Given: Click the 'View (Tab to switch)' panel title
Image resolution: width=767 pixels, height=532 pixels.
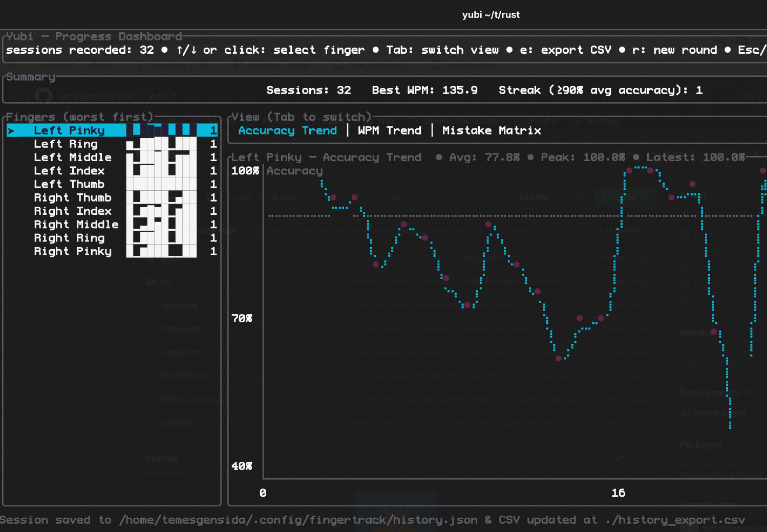Looking at the screenshot, I should [302, 117].
